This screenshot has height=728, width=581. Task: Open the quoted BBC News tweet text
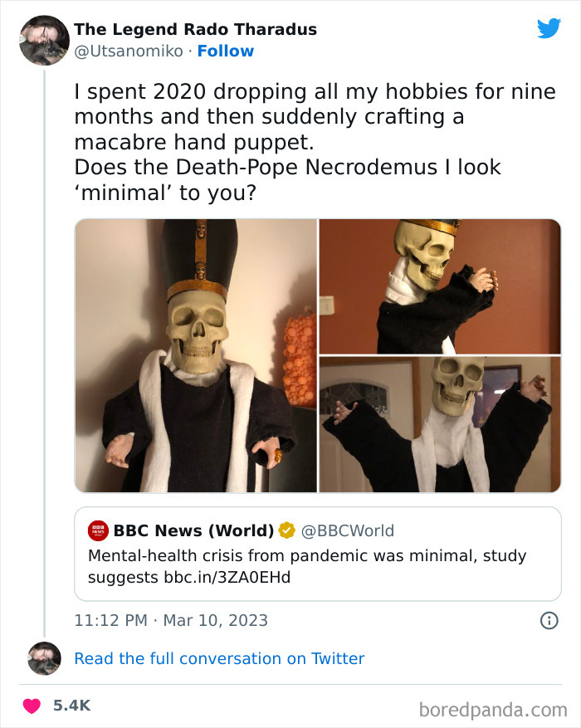(307, 565)
